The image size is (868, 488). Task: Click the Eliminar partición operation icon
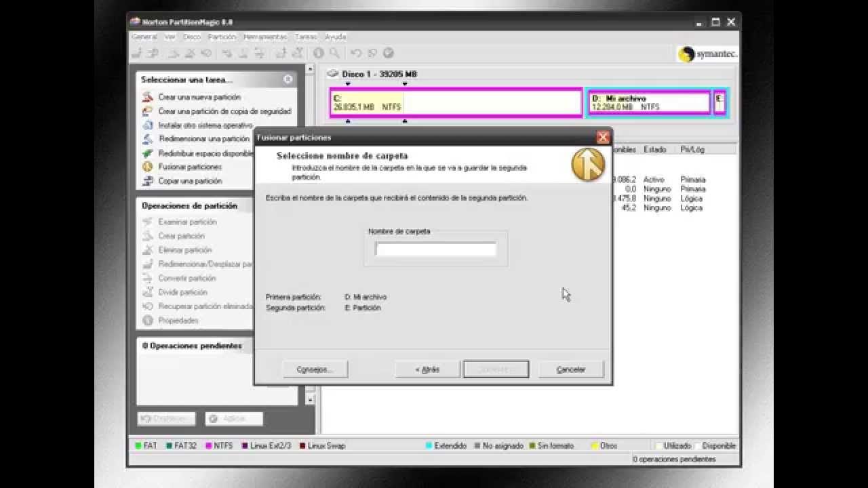[148, 250]
